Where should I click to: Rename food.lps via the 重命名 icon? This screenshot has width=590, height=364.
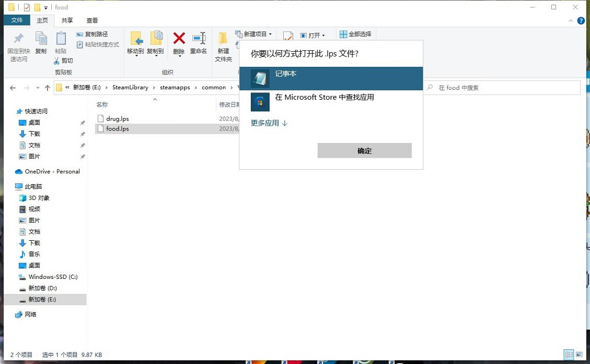click(199, 42)
